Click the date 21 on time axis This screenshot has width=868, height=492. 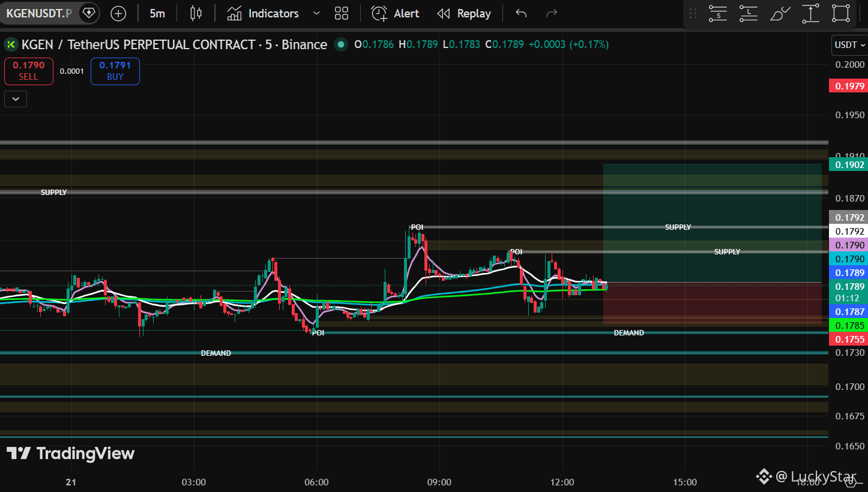(71, 482)
